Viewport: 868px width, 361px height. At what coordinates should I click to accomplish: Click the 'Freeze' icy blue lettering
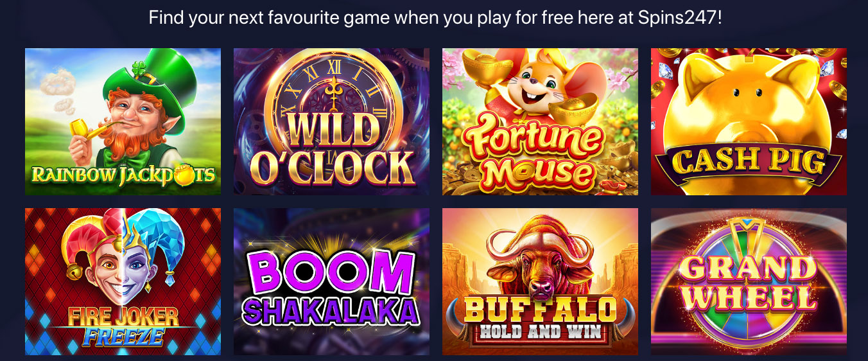pos(123,336)
